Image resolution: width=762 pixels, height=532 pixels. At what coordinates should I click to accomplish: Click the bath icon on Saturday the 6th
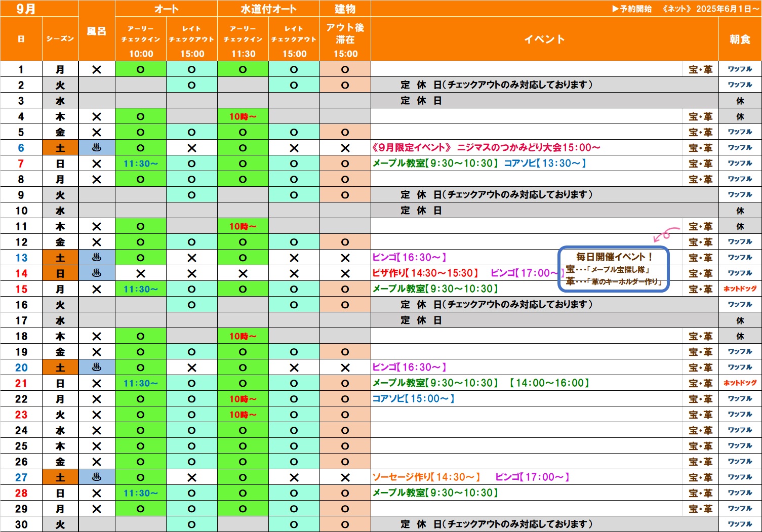point(97,148)
